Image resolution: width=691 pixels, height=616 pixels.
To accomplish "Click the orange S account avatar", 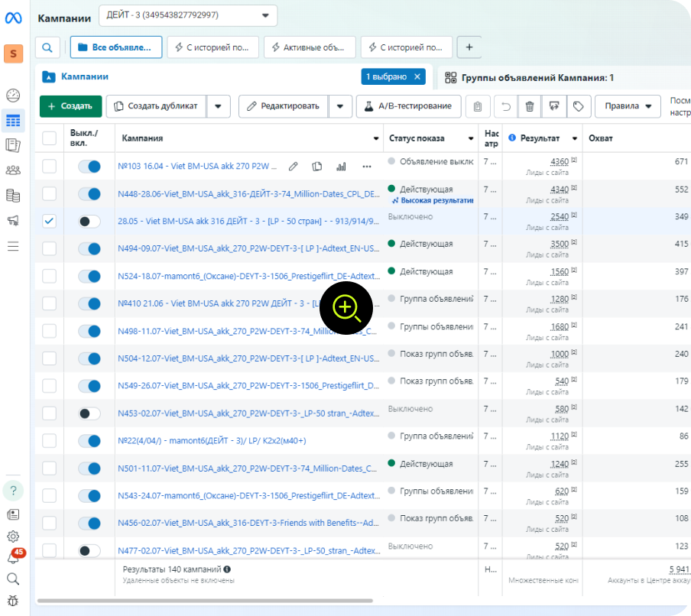I will click(x=13, y=53).
